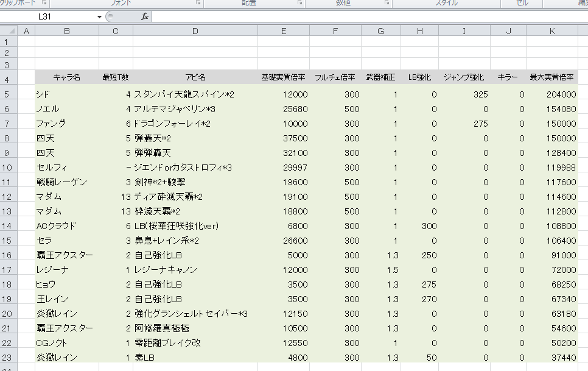Click the fx Insert Function icon
Image resolution: width=588 pixels, height=371 pixels.
pyautogui.click(x=145, y=16)
